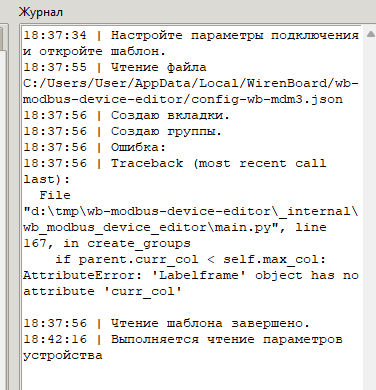This screenshot has width=376, height=390.
Task: Click the 18:37:55 Чтение файла log entry
Action: tap(115, 67)
